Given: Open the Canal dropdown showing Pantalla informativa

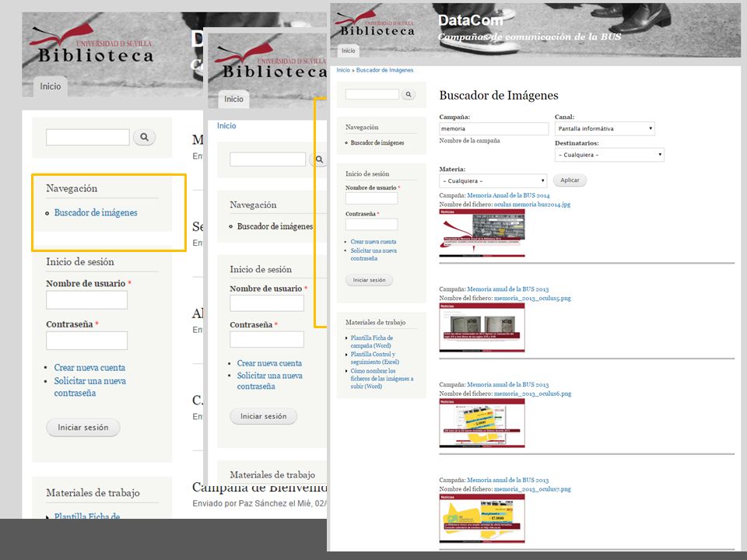Looking at the screenshot, I should point(605,128).
